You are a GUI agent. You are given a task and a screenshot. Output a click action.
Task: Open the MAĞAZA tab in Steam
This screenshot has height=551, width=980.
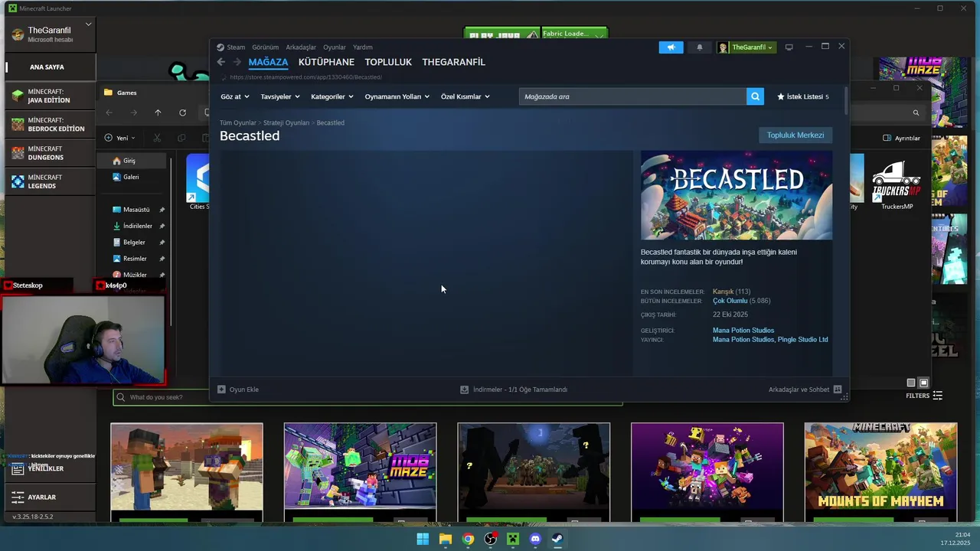click(x=268, y=62)
